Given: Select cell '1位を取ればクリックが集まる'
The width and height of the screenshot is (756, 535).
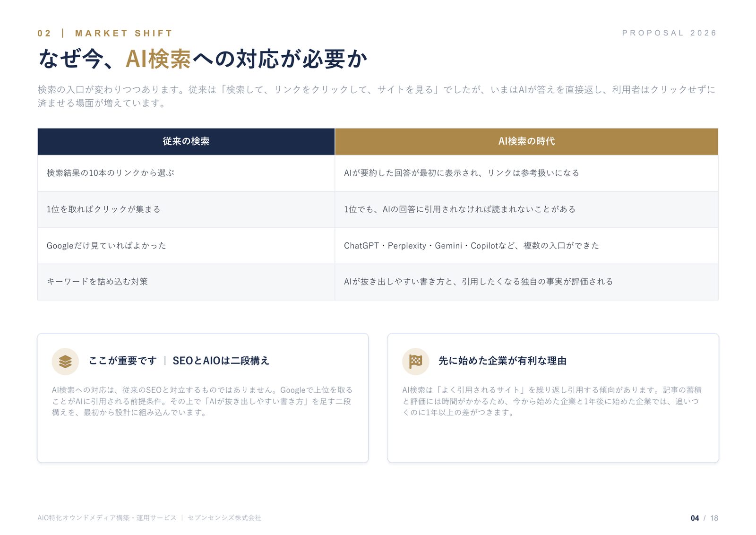Looking at the screenshot, I should click(186, 209).
